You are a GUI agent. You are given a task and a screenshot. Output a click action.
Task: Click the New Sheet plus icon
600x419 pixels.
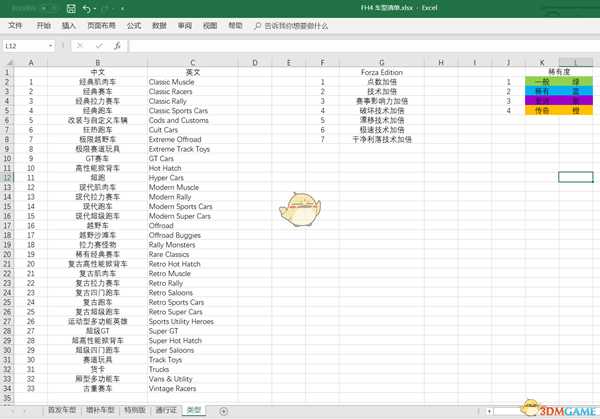pyautogui.click(x=223, y=411)
